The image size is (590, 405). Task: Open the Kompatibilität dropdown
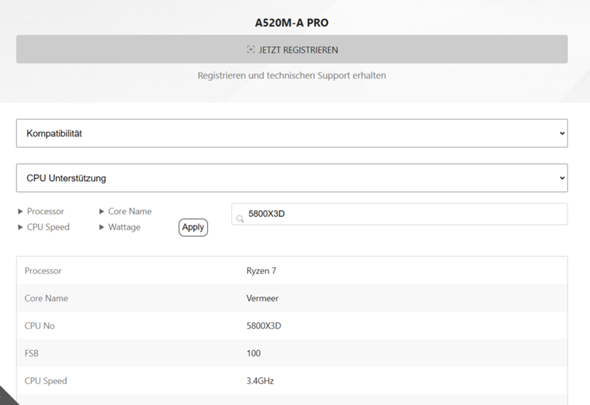click(x=292, y=133)
